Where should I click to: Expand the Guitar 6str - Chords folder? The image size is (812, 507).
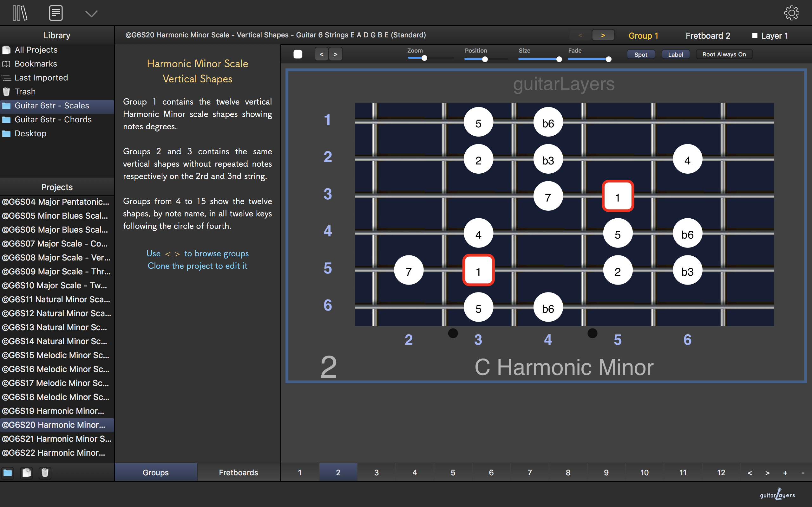[x=53, y=119]
